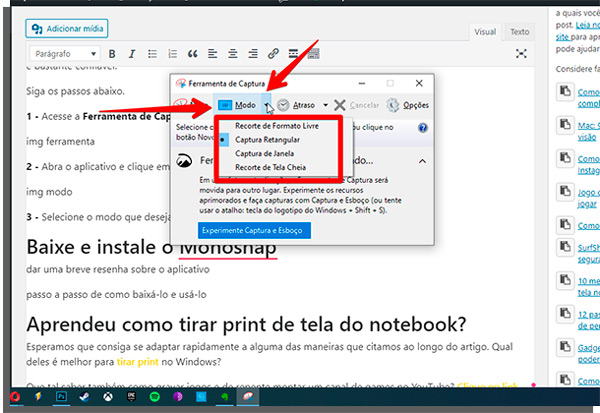The height and width of the screenshot is (413, 600).
Task: Collapse the info panel with the chevron
Action: (422, 161)
